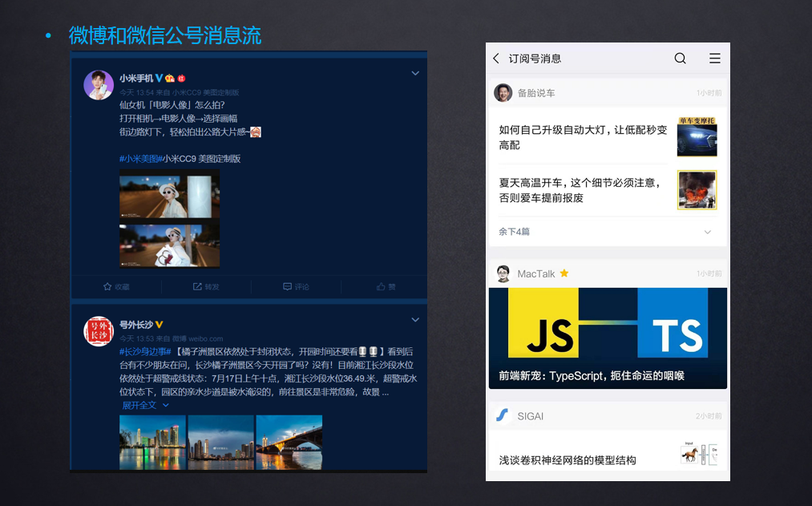Open the horse diagram thumbnail

coord(698,454)
